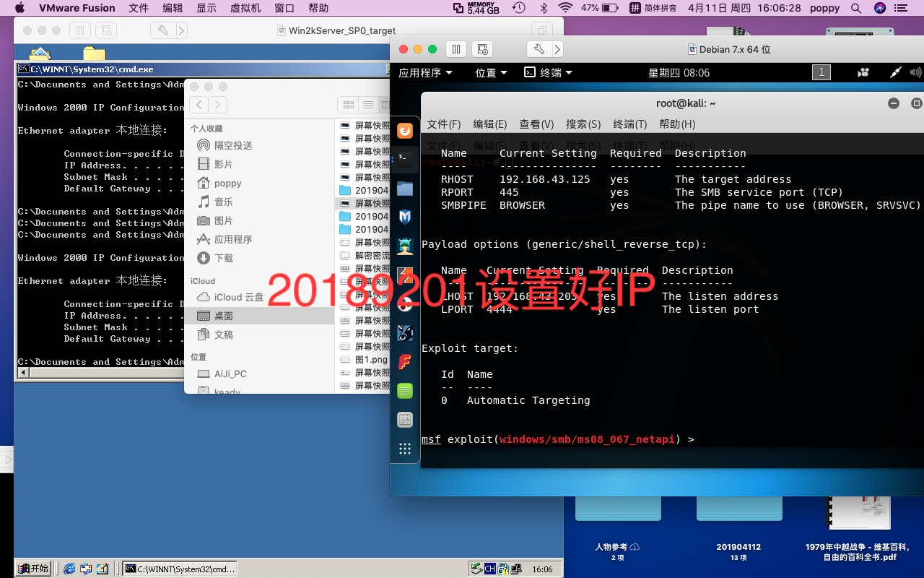Open VMware Fusion 显示 menu

click(206, 8)
